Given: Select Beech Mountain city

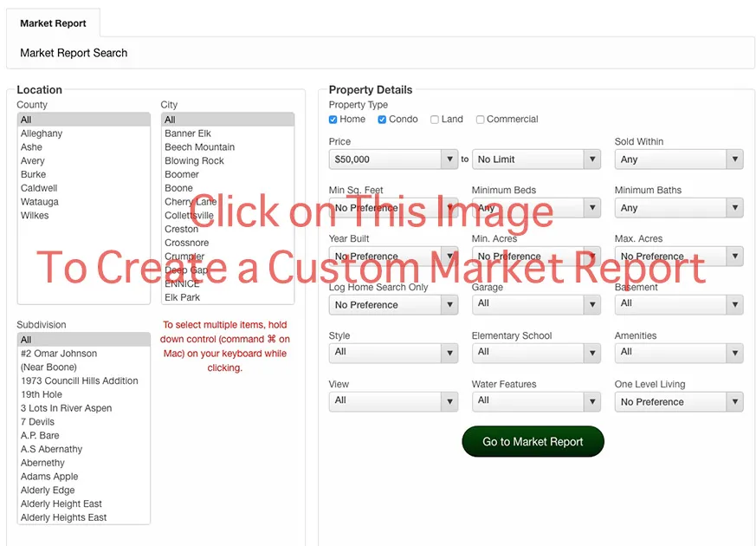Looking at the screenshot, I should click(228, 147).
